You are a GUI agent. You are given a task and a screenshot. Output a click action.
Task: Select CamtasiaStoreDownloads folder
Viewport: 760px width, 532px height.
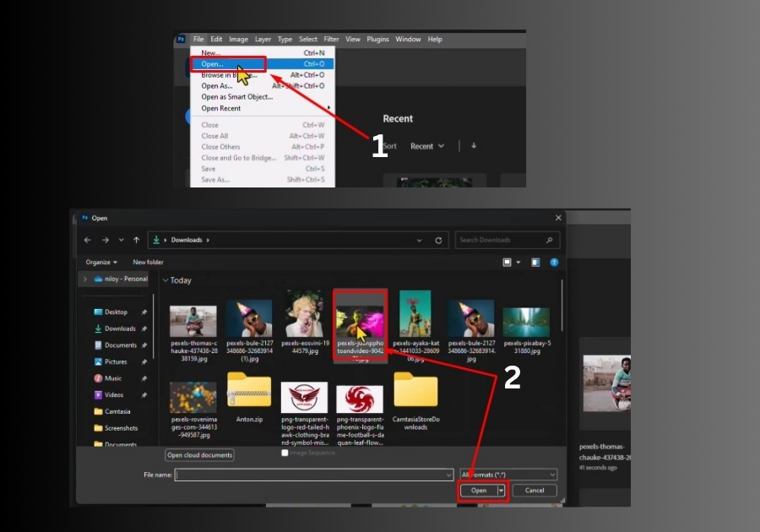point(415,390)
